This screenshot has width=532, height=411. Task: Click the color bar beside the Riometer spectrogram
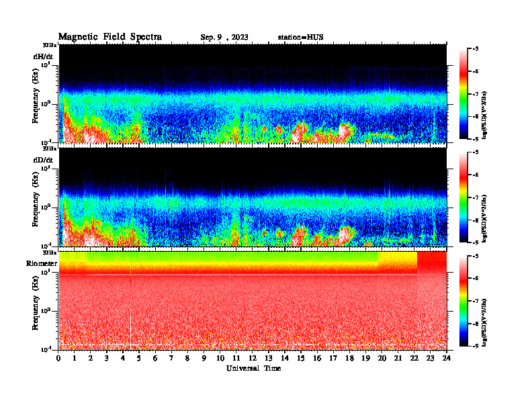[463, 301]
